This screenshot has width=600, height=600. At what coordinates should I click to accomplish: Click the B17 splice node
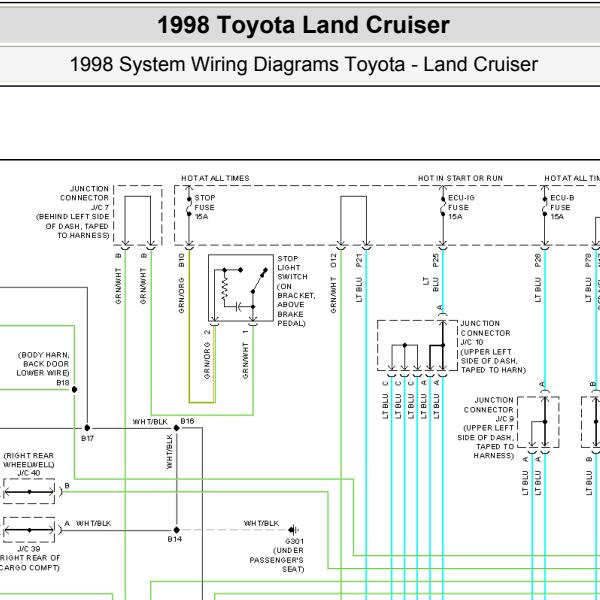(x=87, y=428)
